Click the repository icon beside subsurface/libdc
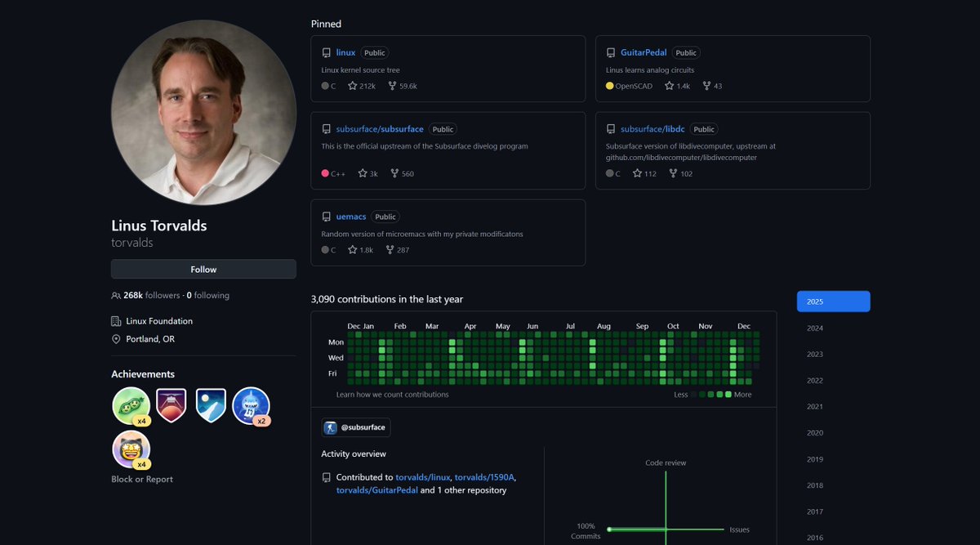The height and width of the screenshot is (545, 980). click(611, 129)
